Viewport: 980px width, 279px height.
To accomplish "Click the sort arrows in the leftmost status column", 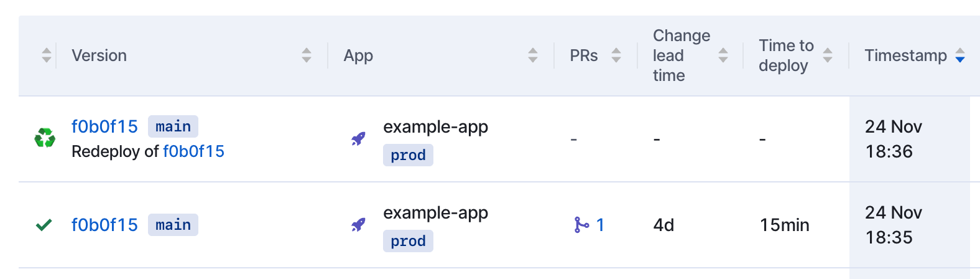I will (x=47, y=55).
